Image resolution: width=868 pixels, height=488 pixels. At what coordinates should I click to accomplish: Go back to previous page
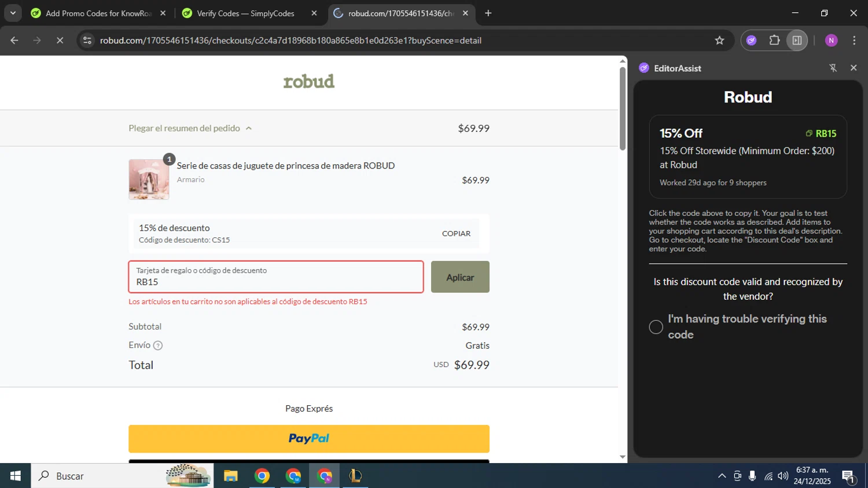click(14, 41)
